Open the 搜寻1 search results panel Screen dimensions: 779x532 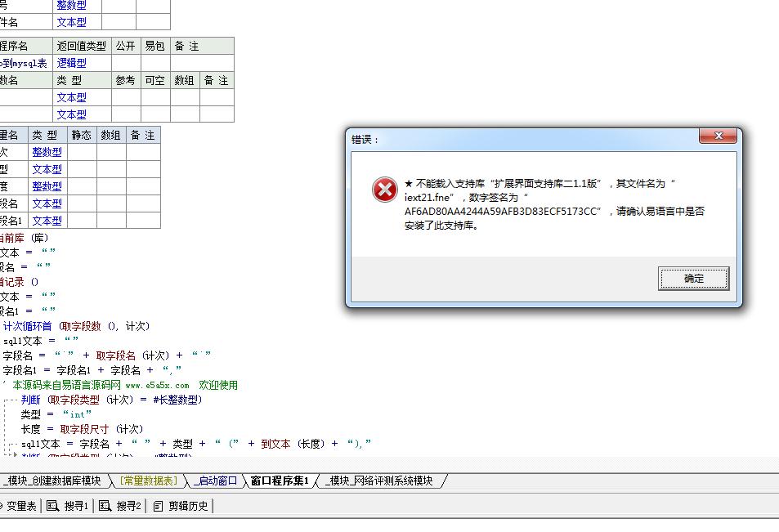pos(69,506)
